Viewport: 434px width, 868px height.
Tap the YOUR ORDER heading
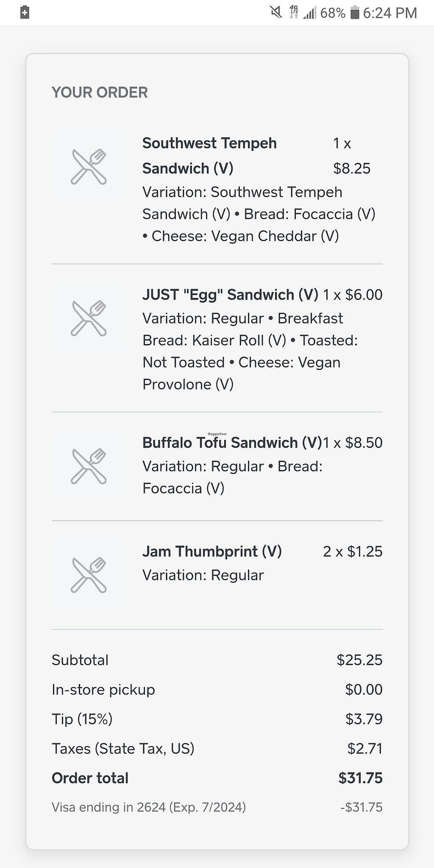pyautogui.click(x=100, y=92)
